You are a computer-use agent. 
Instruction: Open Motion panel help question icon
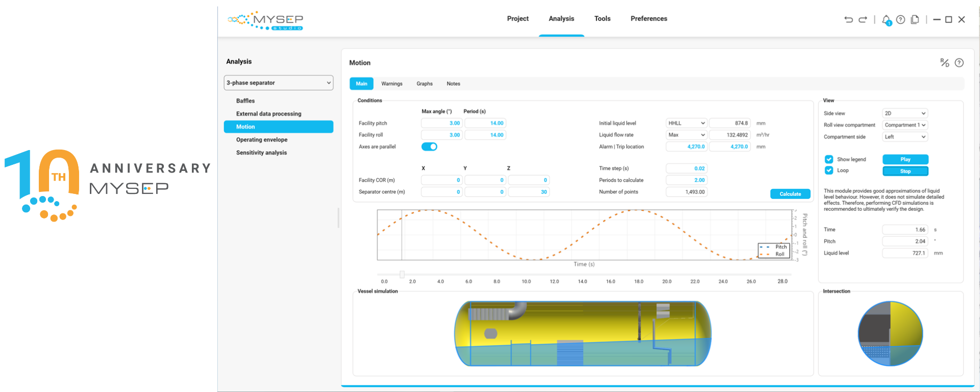959,63
